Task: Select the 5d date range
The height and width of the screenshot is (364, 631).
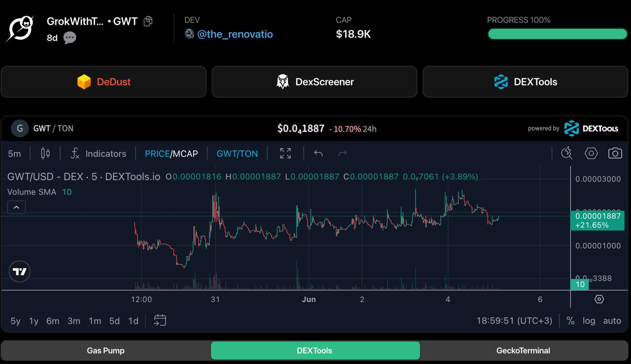Action: [x=114, y=321]
